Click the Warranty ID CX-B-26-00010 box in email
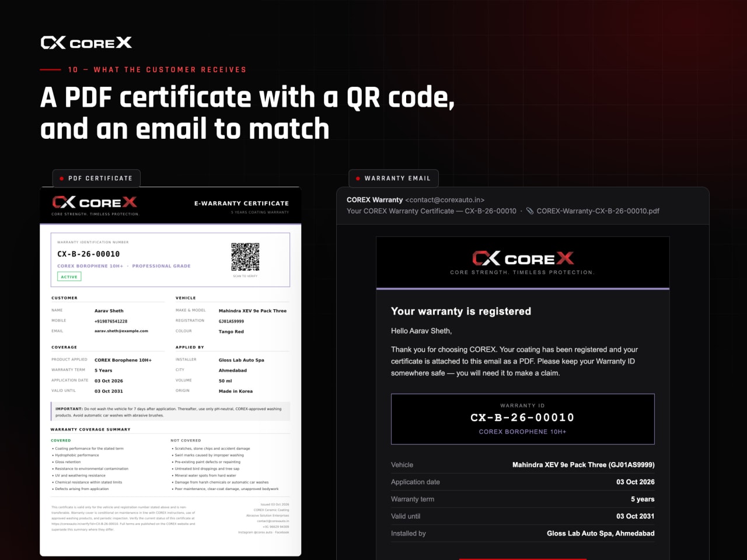 pyautogui.click(x=523, y=419)
